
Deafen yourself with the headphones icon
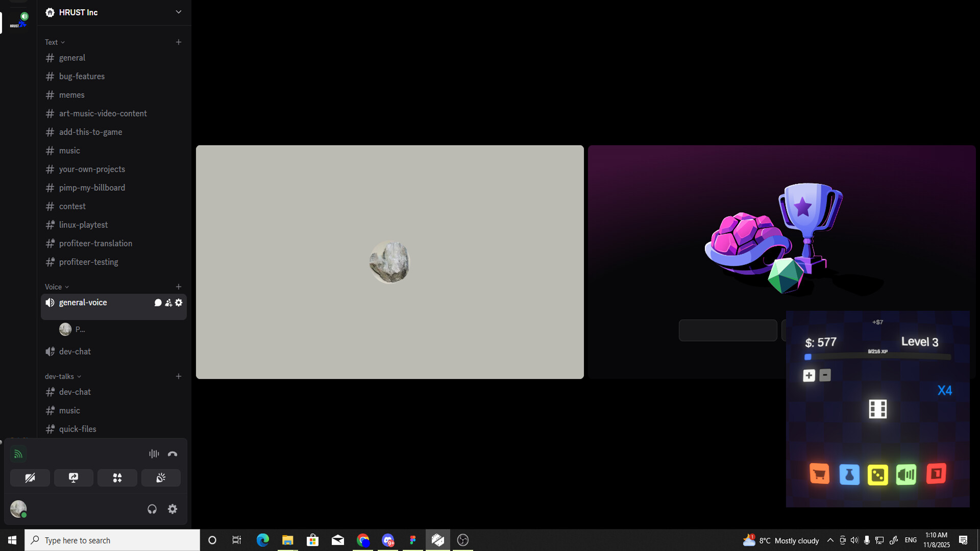(152, 509)
